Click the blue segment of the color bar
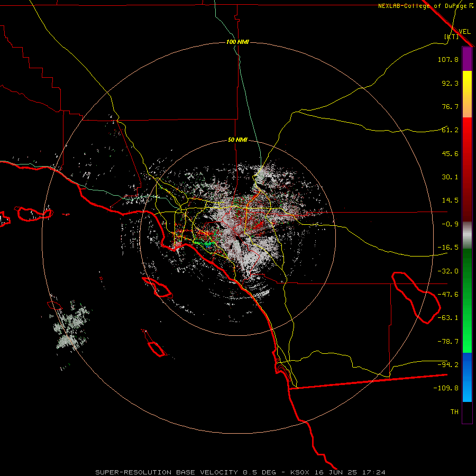The width and height of the screenshot is (476, 476). tap(467, 377)
